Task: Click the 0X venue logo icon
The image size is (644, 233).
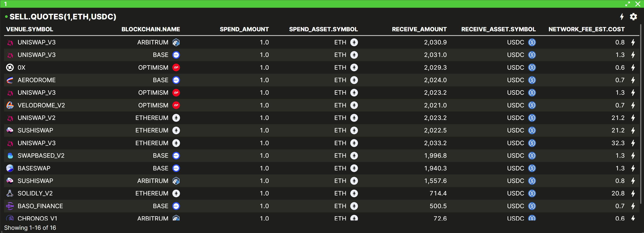Action: click(10, 67)
